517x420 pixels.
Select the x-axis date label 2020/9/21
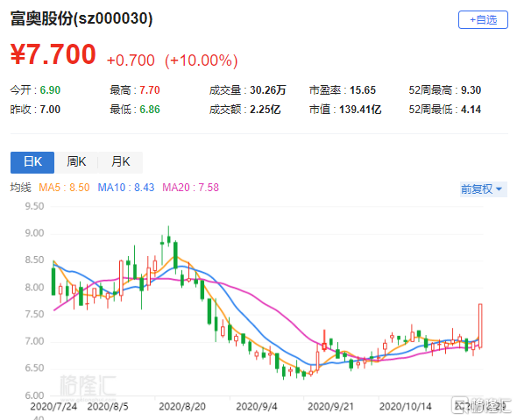click(330, 407)
